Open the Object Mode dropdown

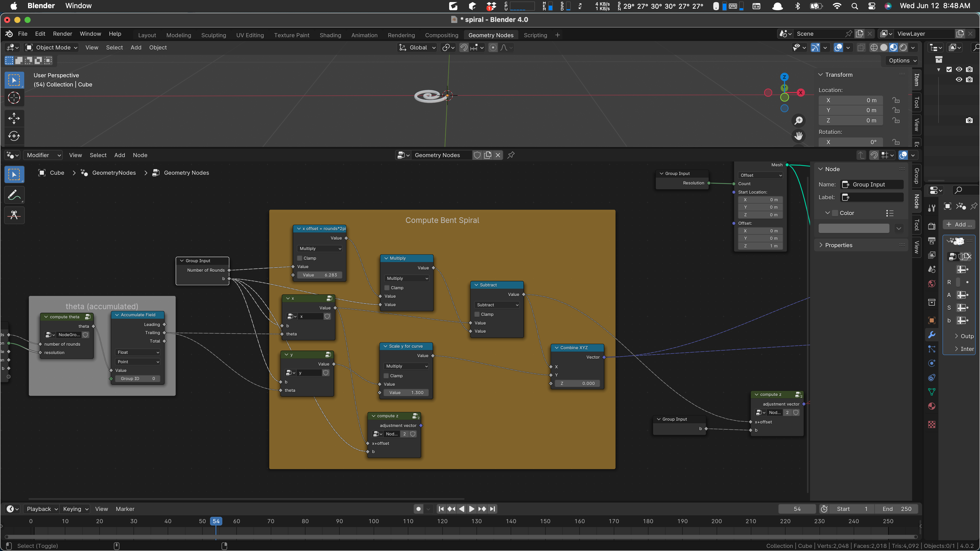pyautogui.click(x=51, y=47)
